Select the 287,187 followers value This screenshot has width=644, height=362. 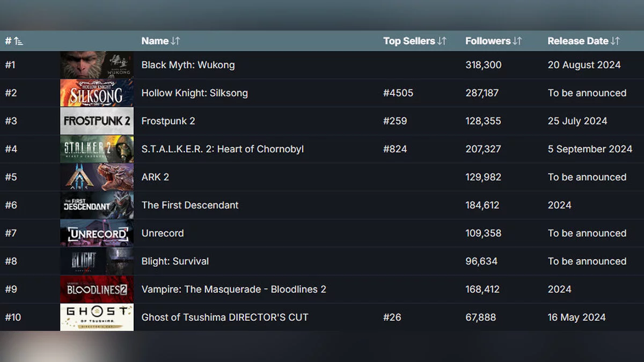point(482,93)
